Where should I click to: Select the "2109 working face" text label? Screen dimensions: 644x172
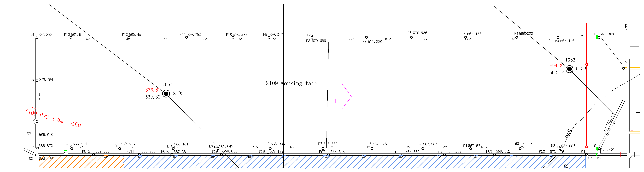click(291, 84)
